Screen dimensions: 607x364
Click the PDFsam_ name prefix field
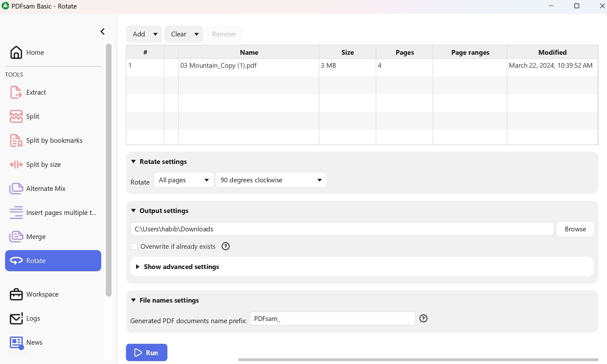click(333, 318)
